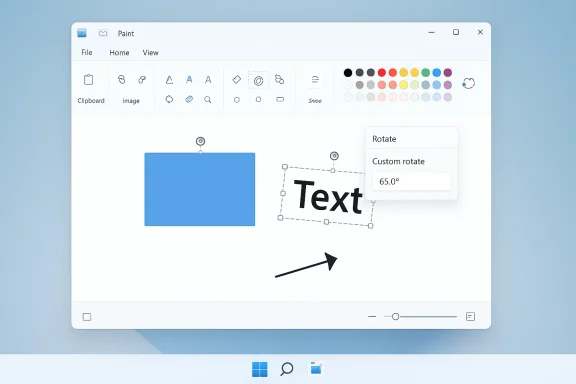Screen dimensions: 576x384
Task: Maximize the Paint window
Action: point(456,32)
